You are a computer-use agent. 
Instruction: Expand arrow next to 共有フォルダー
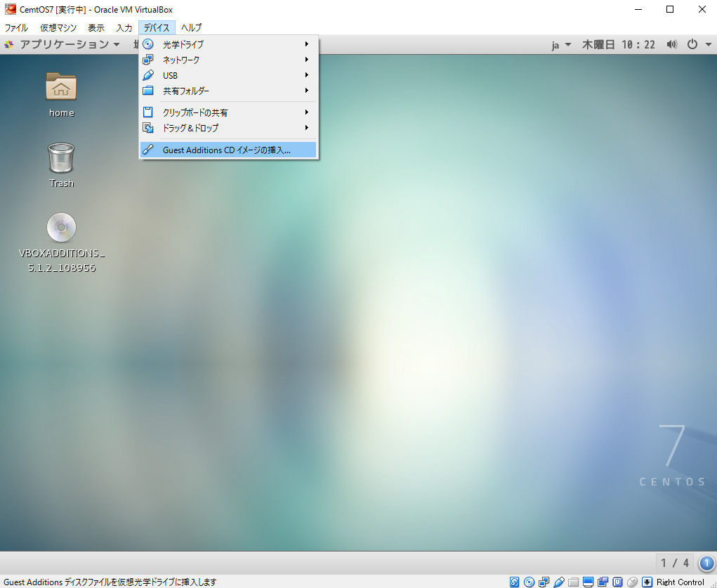tap(307, 91)
